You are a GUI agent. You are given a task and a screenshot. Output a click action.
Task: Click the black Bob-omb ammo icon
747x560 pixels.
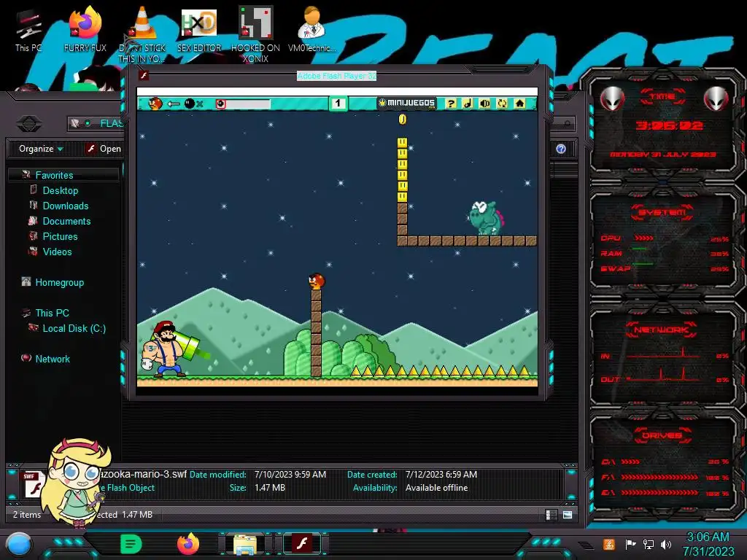(x=190, y=104)
